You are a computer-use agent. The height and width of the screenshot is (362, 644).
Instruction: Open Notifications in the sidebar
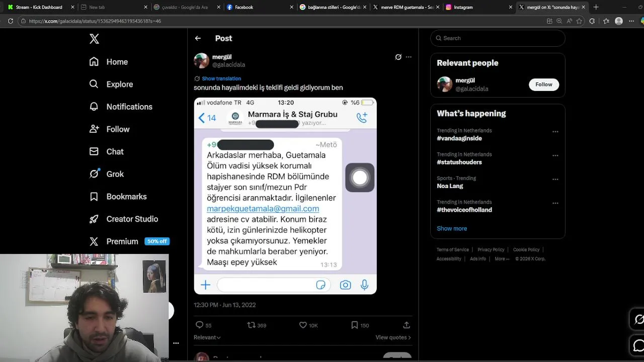tap(121, 107)
